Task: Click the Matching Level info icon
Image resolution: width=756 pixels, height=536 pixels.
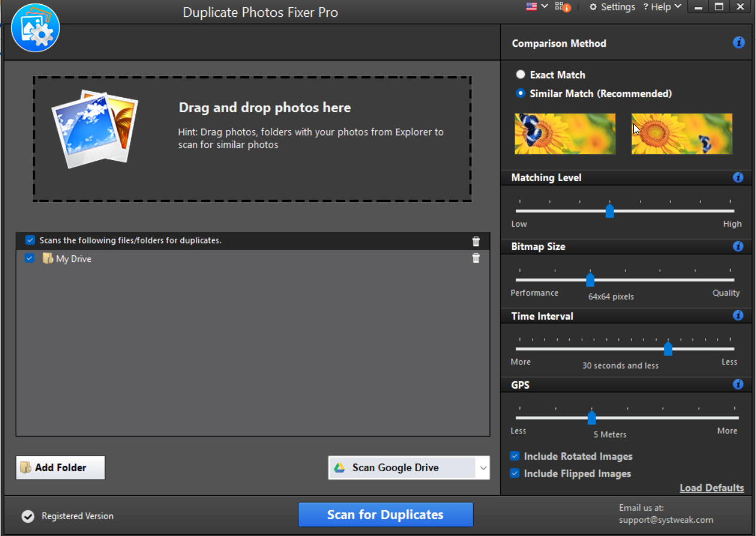Action: [x=738, y=177]
